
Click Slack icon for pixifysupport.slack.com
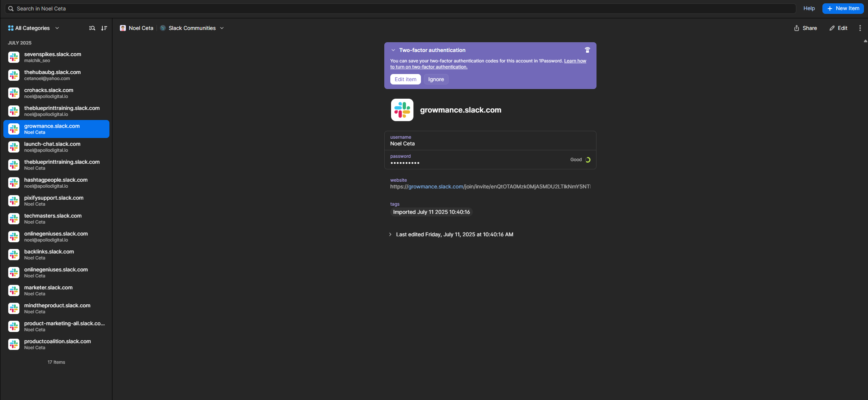pyautogui.click(x=14, y=201)
